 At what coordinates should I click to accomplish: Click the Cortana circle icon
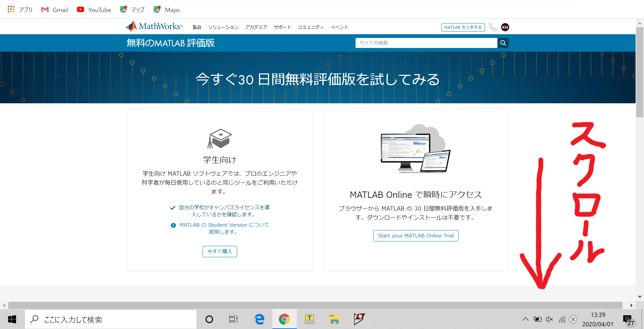(209, 319)
